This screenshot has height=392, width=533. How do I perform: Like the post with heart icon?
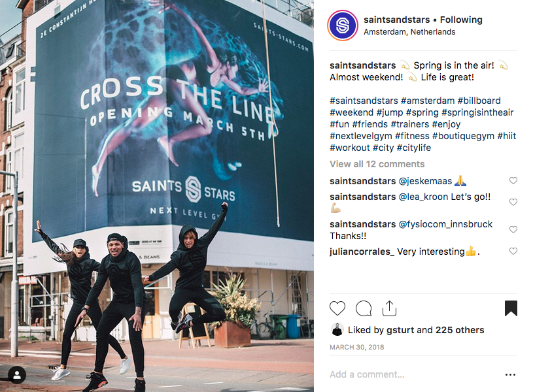click(x=337, y=308)
